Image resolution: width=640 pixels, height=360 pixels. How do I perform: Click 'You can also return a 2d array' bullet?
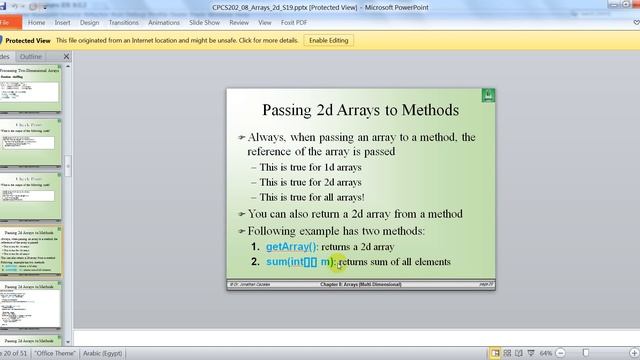pos(355,214)
